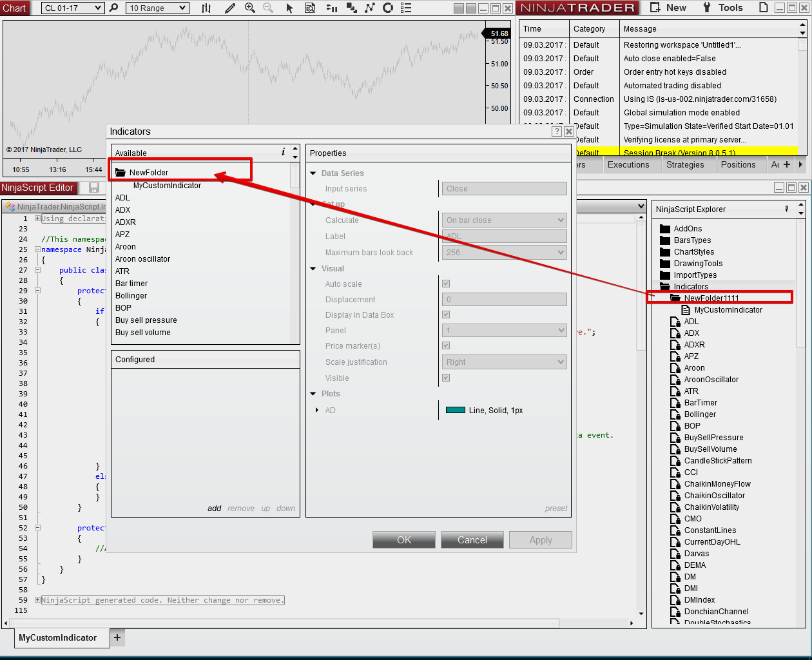This screenshot has height=660, width=812.
Task: Open the Maximum bars look back dropdown
Action: pyautogui.click(x=505, y=252)
